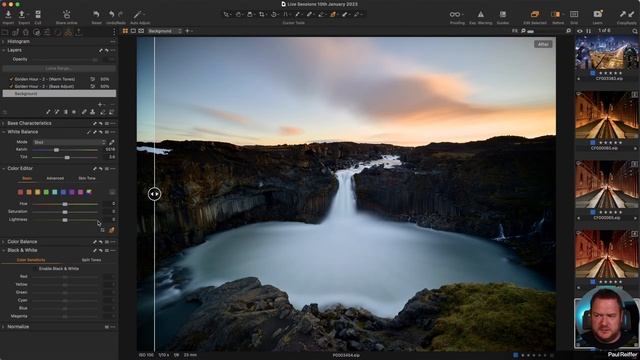Screen dimensions: 640x360
Task: Click the Color Editor color picker icon
Action: pyautogui.click(x=111, y=230)
